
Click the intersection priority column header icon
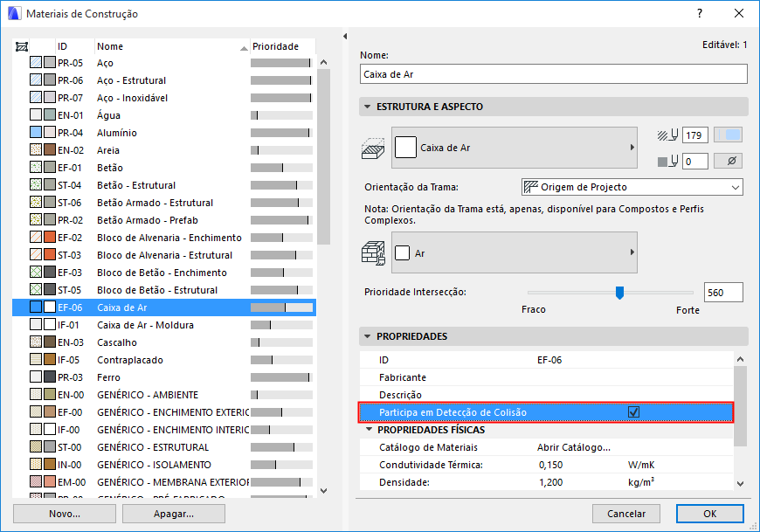tap(22, 46)
